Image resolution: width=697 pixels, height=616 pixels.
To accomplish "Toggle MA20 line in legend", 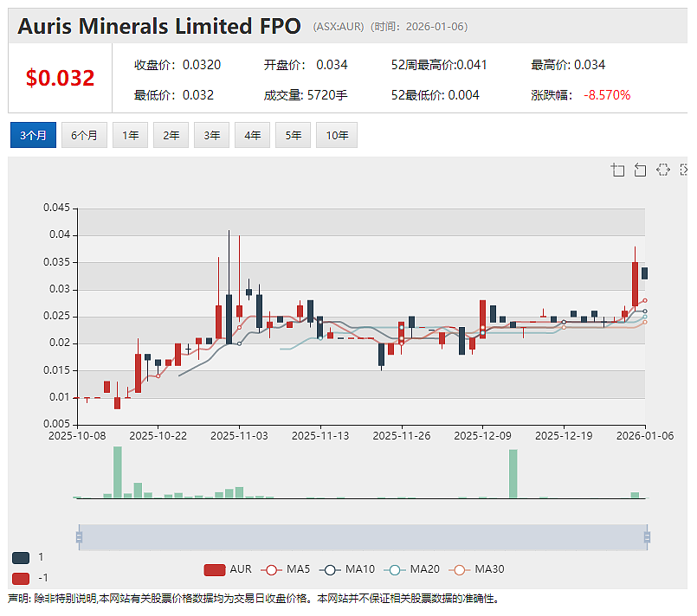I will 411,569.
